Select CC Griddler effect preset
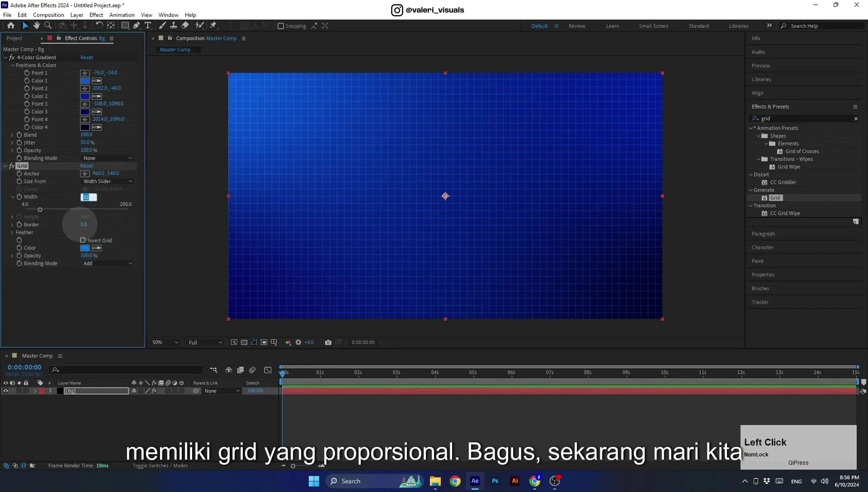 783,182
